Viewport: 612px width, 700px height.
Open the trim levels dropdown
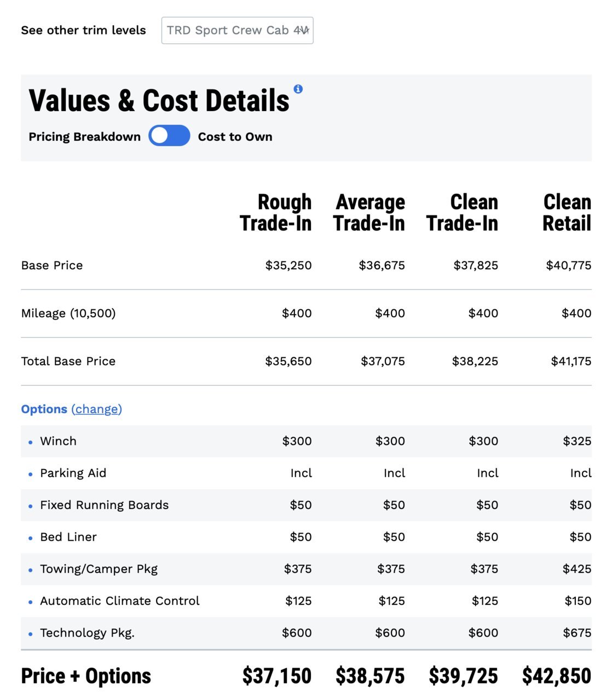(237, 30)
